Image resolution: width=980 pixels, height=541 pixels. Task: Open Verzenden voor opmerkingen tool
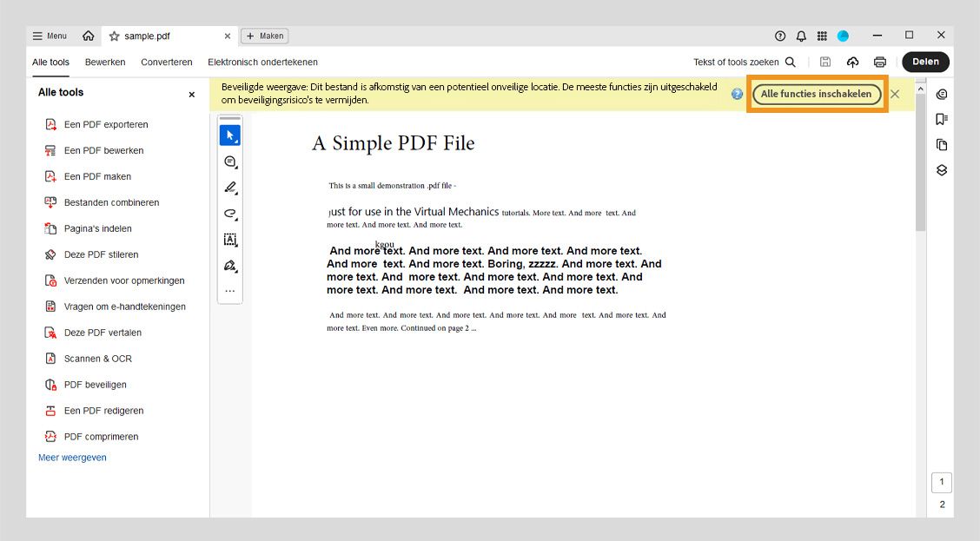(115, 280)
